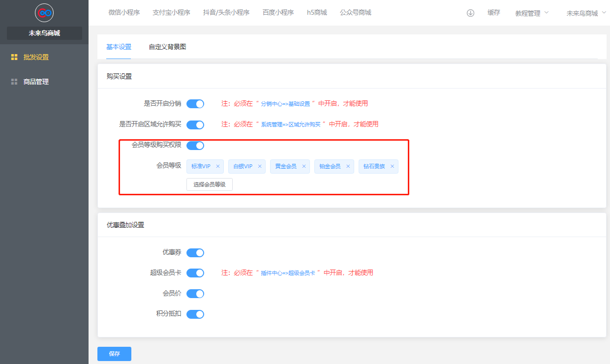Delete the 黄金会员 tag via X icon
610x364 pixels.
tap(304, 166)
